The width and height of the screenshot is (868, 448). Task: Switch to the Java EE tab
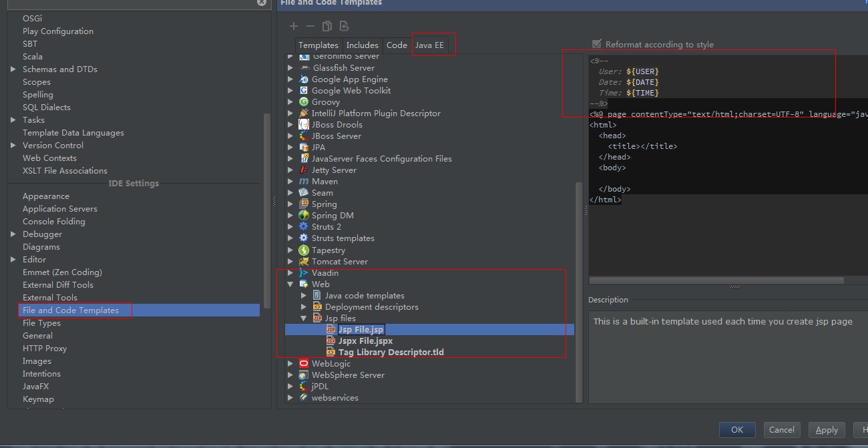point(429,45)
